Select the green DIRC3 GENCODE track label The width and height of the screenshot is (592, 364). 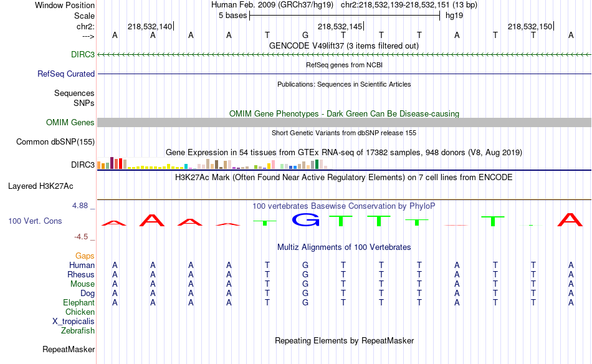click(83, 54)
